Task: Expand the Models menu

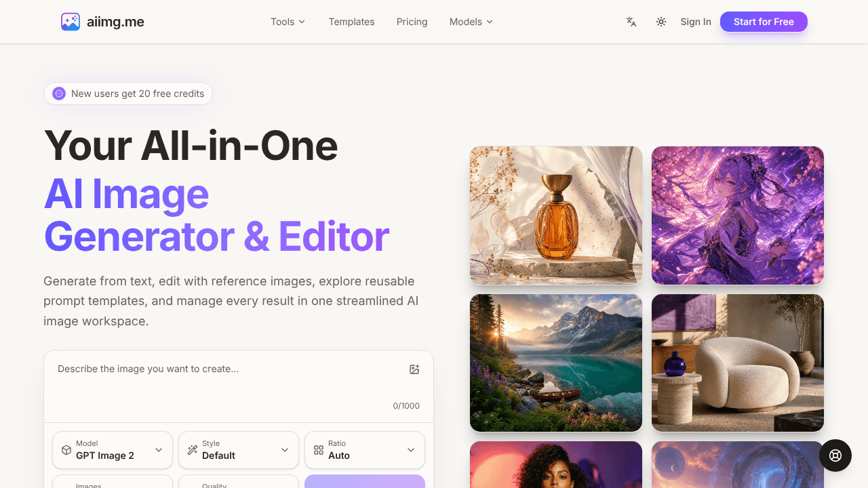Action: coord(471,22)
